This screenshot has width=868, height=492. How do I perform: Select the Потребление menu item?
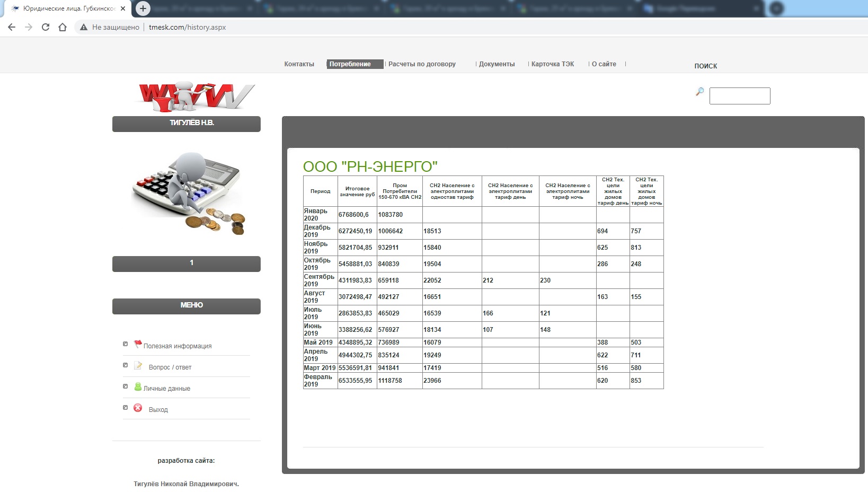click(x=350, y=64)
